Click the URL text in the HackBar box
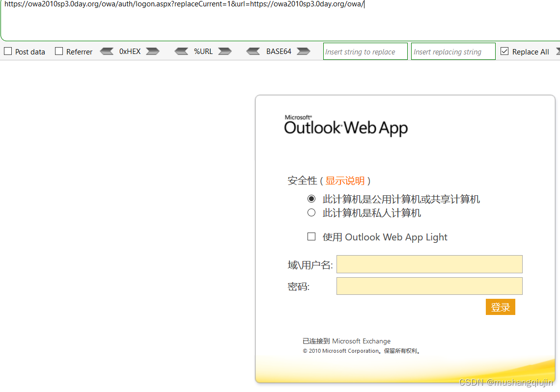This screenshot has width=560, height=392. 184,4
